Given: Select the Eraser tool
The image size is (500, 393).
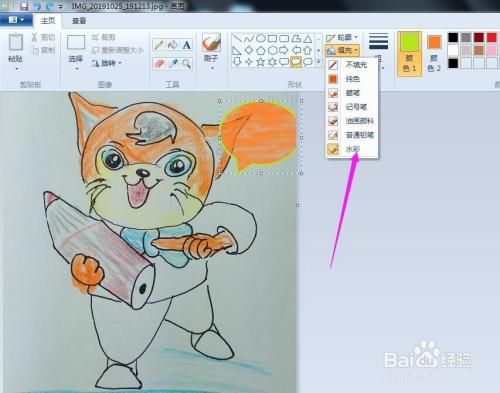Looking at the screenshot, I should click(x=159, y=63).
